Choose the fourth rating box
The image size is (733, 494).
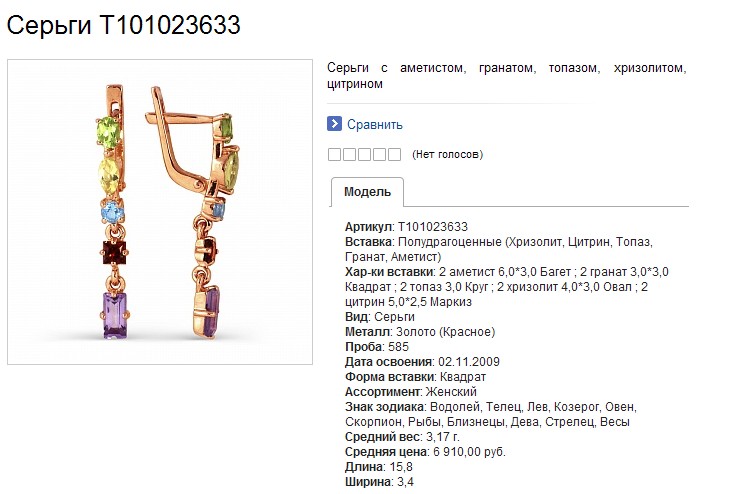pos(379,155)
